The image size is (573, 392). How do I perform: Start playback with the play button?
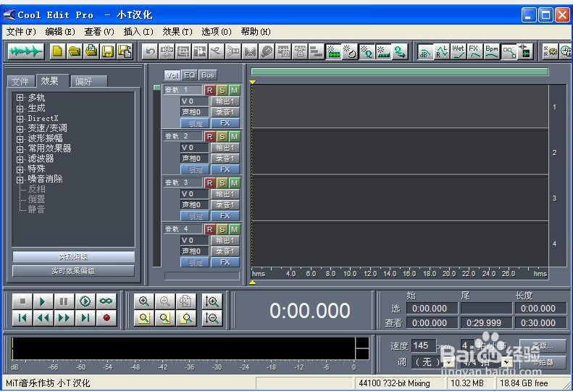pos(43,301)
